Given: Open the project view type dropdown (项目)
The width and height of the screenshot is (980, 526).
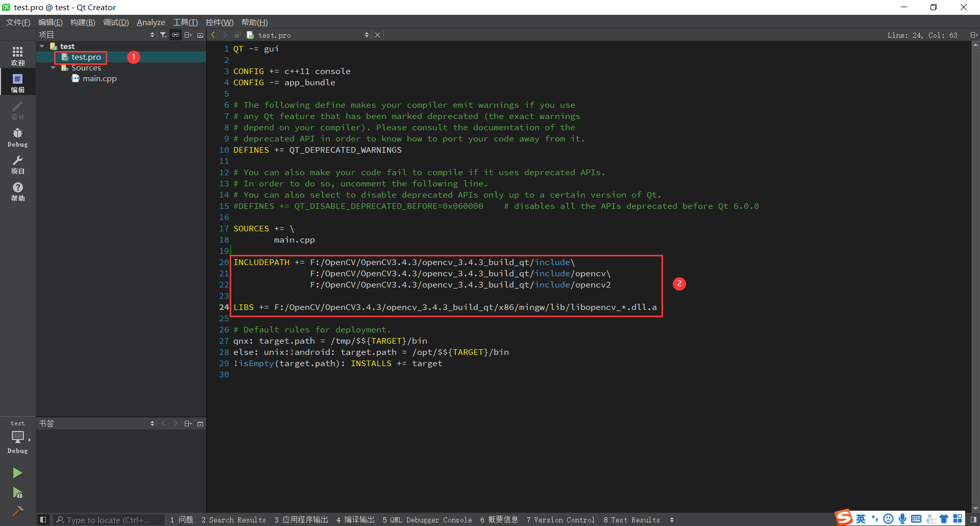Looking at the screenshot, I should click(96, 35).
